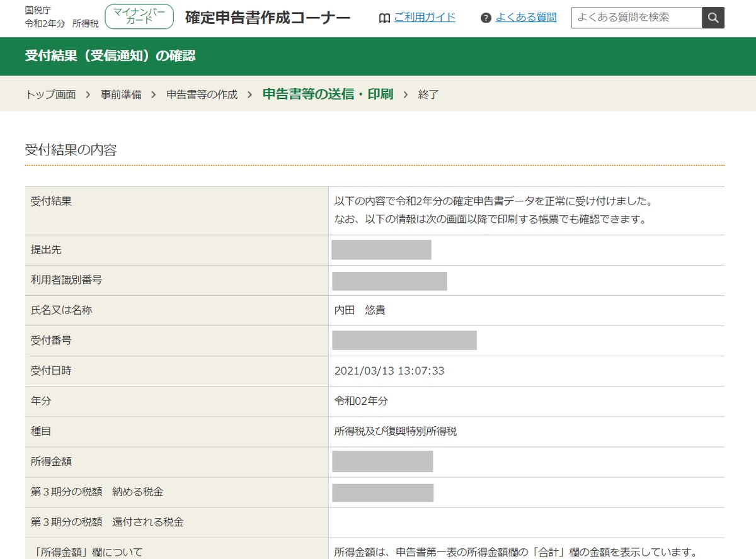This screenshot has height=559, width=756.
Task: Click the 受付結果の内容 section heading
Action: pos(71,150)
